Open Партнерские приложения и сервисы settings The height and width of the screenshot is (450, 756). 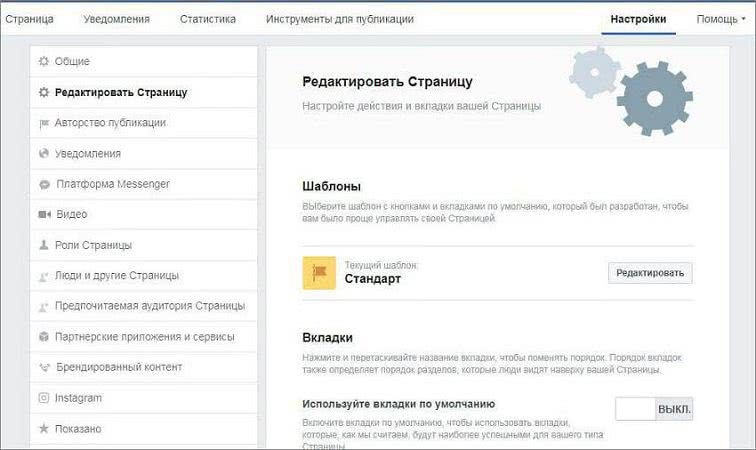pyautogui.click(x=145, y=337)
